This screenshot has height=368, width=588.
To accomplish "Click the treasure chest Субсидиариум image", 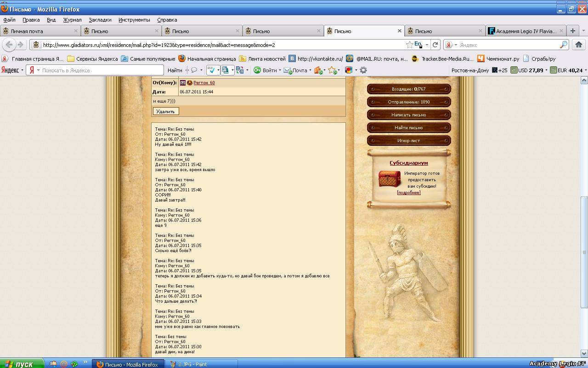I will (x=390, y=179).
